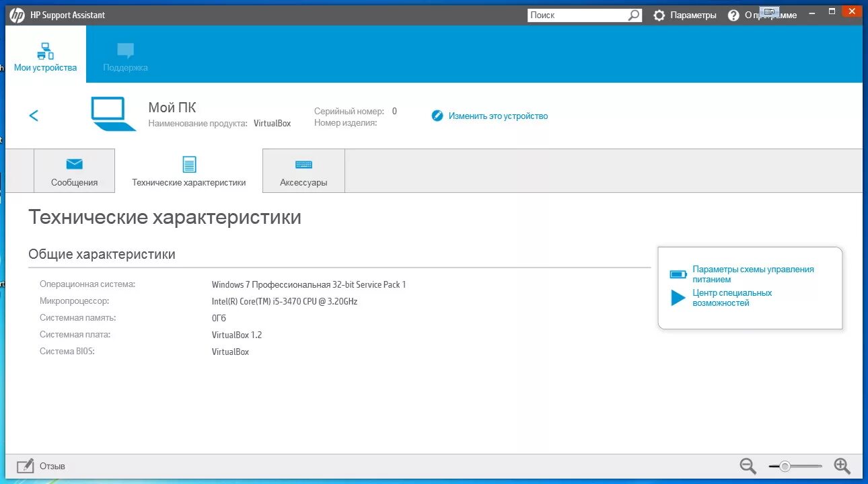The width and height of the screenshot is (868, 484).
Task: Select the Windows 7 Профессиональная OS value
Action: (308, 284)
